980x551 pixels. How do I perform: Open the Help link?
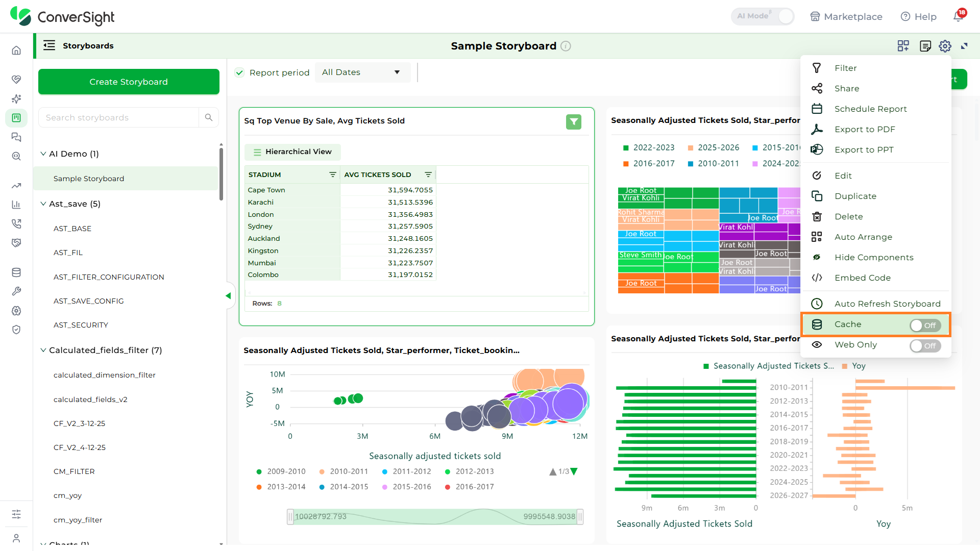[919, 16]
